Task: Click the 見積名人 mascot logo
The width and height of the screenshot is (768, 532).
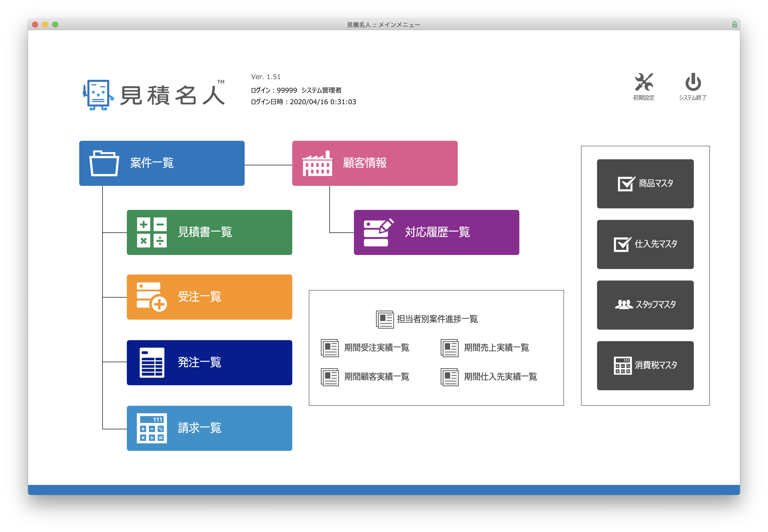Action: [x=98, y=95]
